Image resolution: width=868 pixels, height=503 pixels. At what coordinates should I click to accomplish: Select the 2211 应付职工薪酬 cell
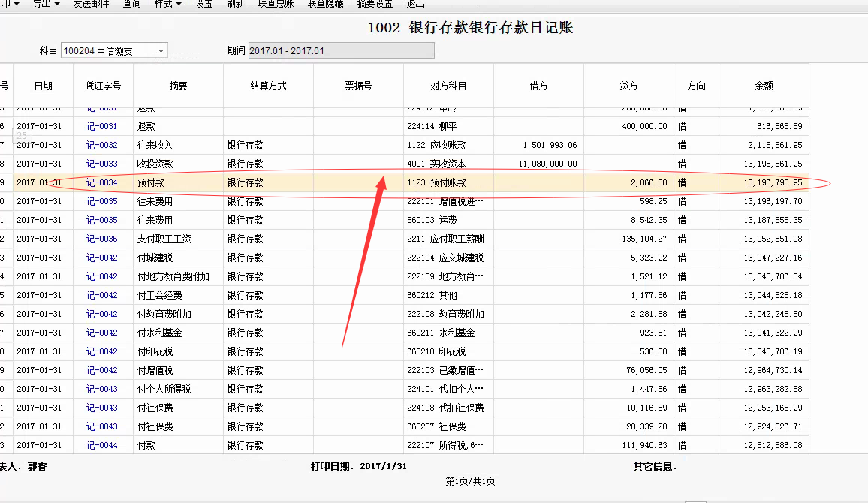point(448,239)
